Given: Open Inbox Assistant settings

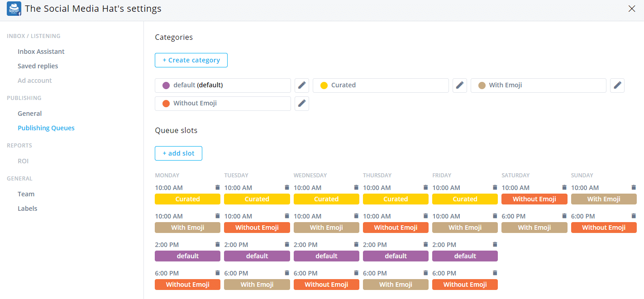Looking at the screenshot, I should tap(41, 52).
